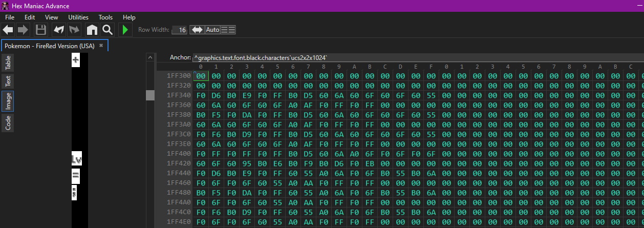Run the green play button

click(125, 30)
